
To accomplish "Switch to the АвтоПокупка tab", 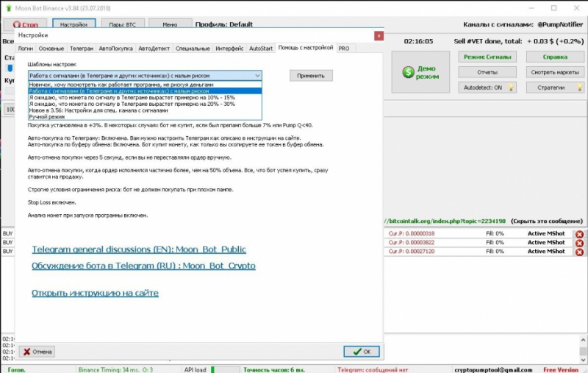I will coord(115,49).
